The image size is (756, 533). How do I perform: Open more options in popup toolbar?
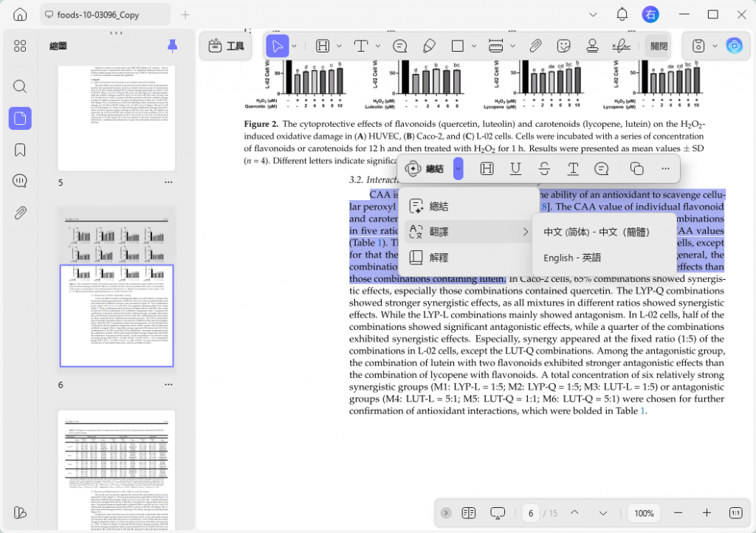[x=665, y=168]
